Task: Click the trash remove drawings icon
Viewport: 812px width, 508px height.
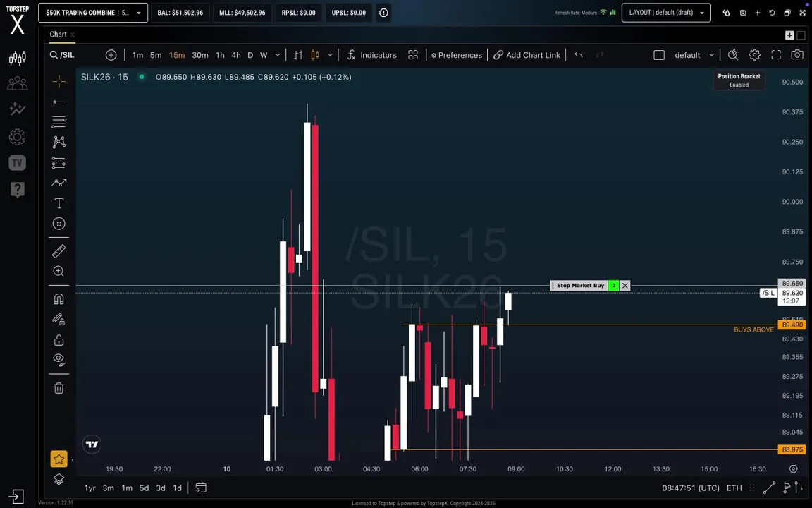Action: 59,388
